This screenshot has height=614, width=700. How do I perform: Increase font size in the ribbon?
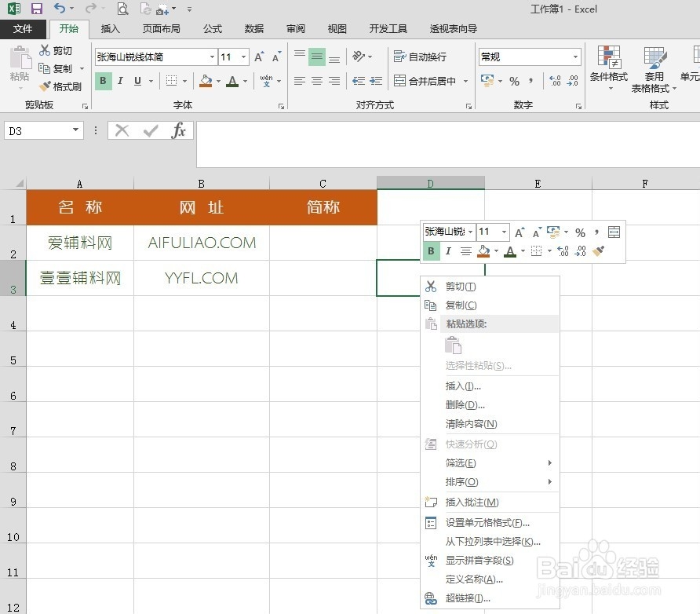pyautogui.click(x=259, y=57)
